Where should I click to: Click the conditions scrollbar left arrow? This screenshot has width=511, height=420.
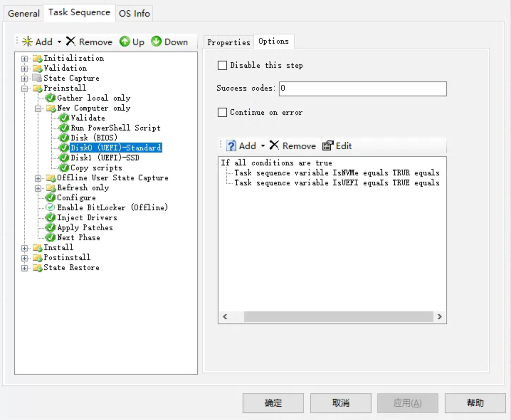click(x=225, y=316)
